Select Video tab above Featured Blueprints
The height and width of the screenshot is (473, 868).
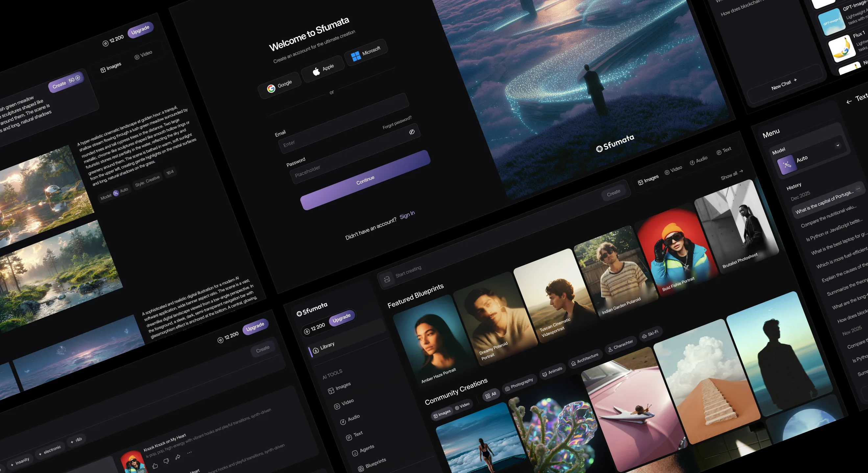(674, 170)
